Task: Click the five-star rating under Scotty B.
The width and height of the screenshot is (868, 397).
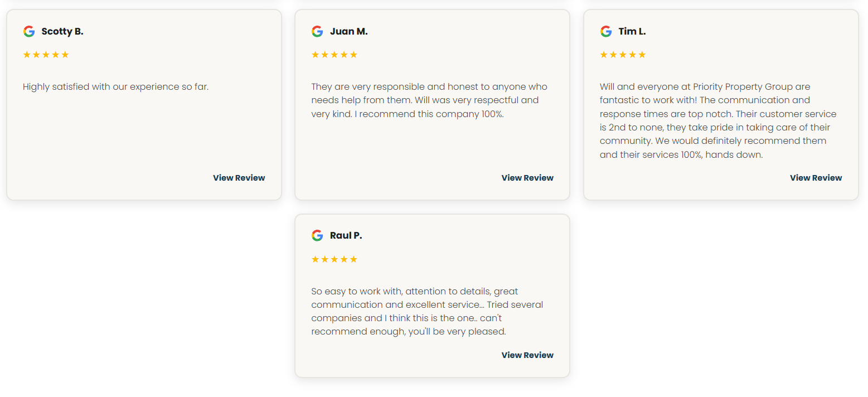Action: click(x=46, y=55)
